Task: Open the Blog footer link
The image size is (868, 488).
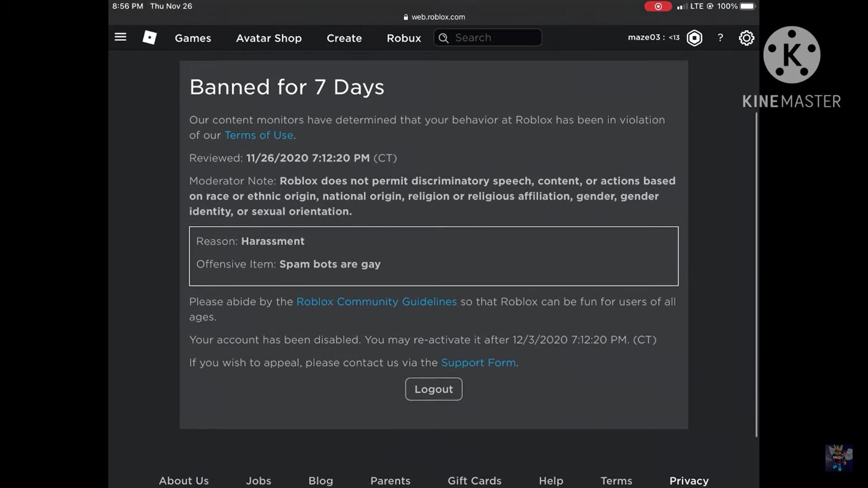Action: point(321,481)
